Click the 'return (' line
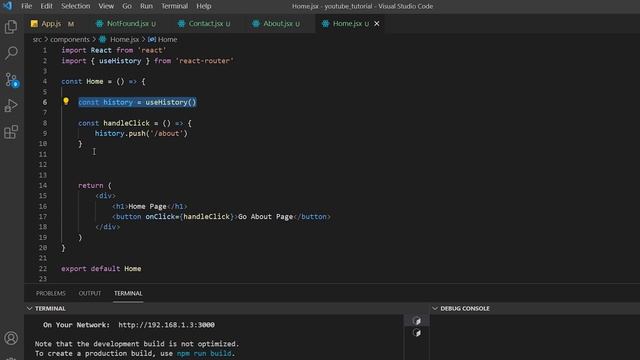 pos(95,185)
